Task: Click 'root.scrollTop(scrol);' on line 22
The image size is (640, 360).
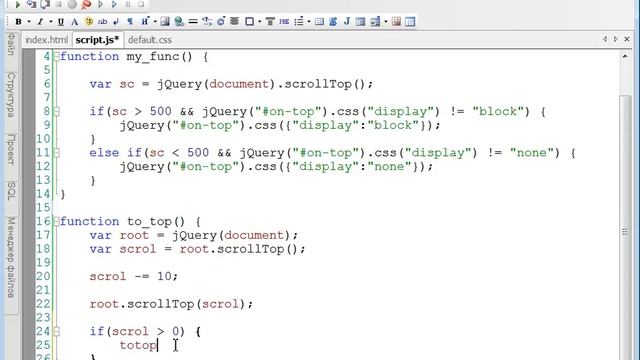Action: point(171,304)
